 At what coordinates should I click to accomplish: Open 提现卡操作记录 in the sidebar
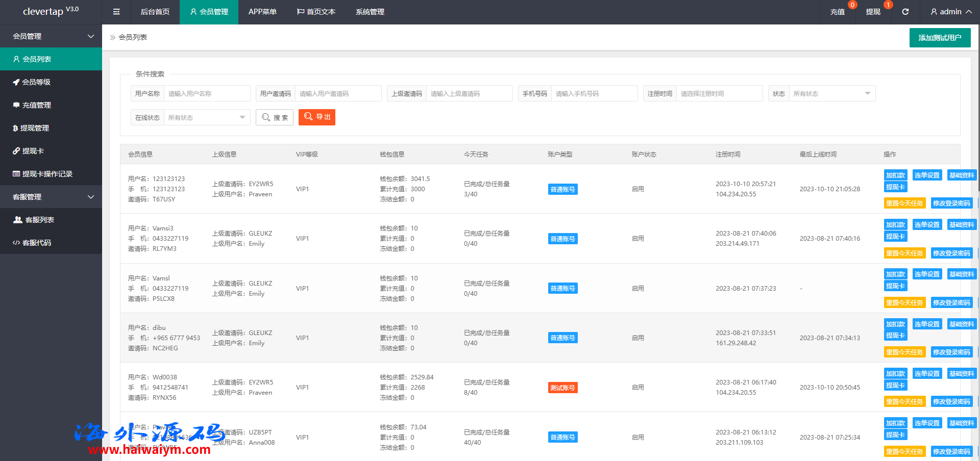(47, 174)
